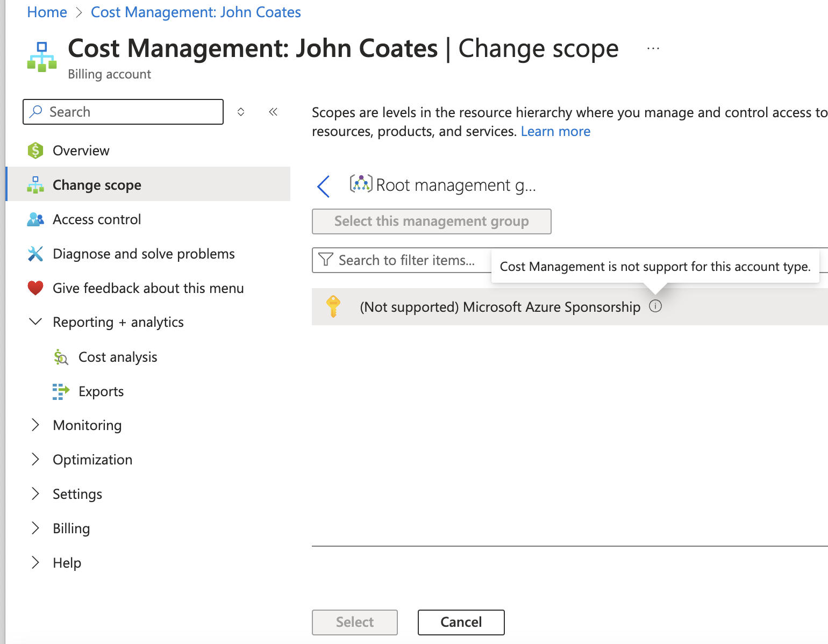Viewport: 828px width, 644px height.
Task: Click the Cost Management header hierarchy icon
Action: (42, 57)
